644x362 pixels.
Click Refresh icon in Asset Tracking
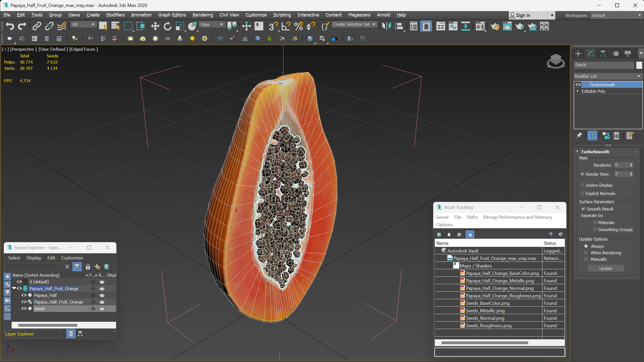click(x=439, y=234)
